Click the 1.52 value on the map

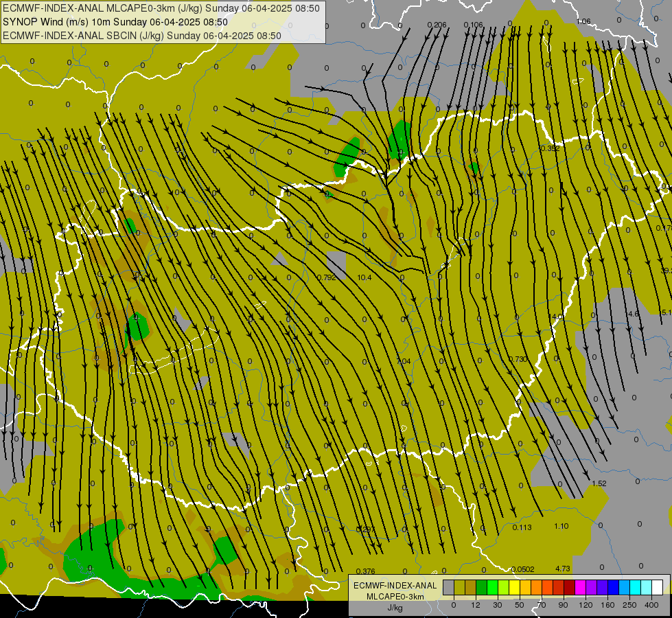(599, 483)
